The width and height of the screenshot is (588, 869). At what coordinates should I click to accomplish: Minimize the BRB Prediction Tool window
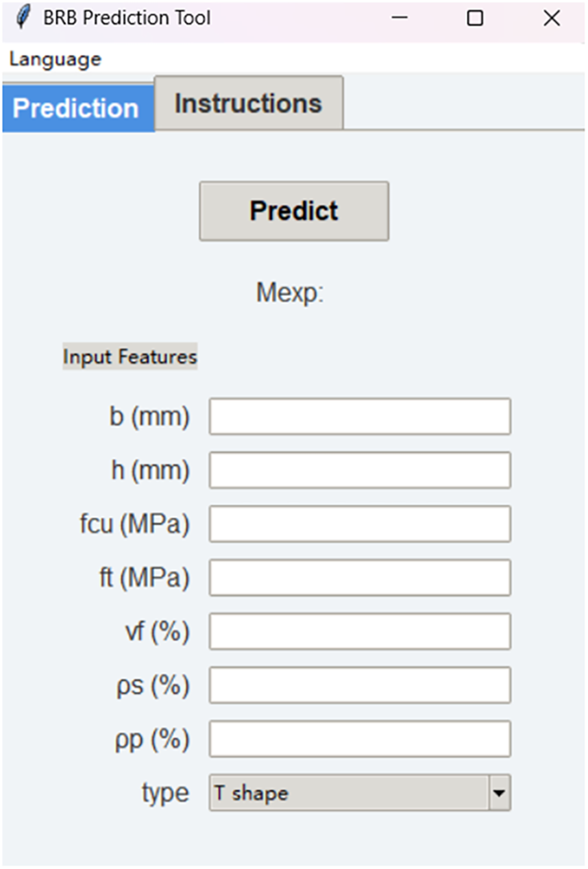[x=400, y=18]
